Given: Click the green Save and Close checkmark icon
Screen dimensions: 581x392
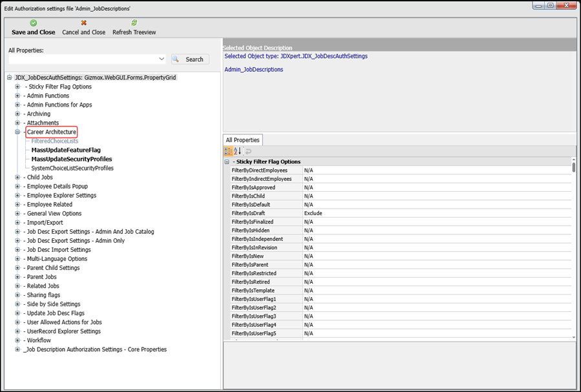Looking at the screenshot, I should tap(34, 23).
